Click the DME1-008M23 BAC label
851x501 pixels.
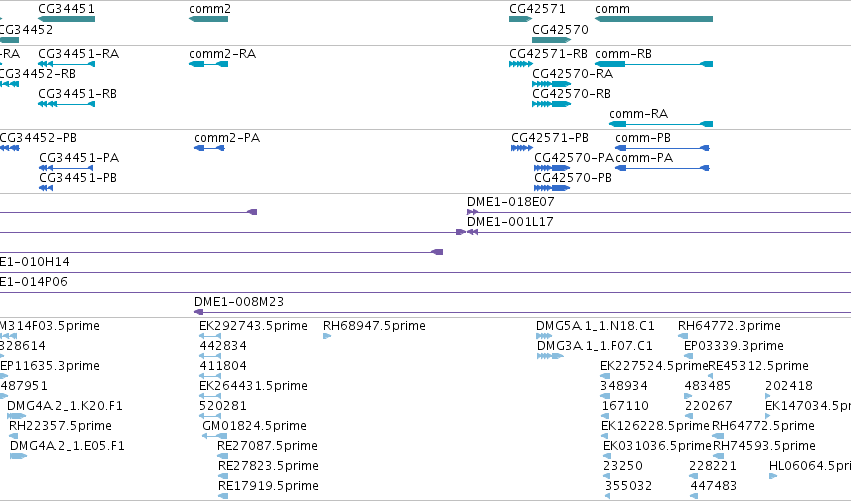pyautogui.click(x=239, y=302)
